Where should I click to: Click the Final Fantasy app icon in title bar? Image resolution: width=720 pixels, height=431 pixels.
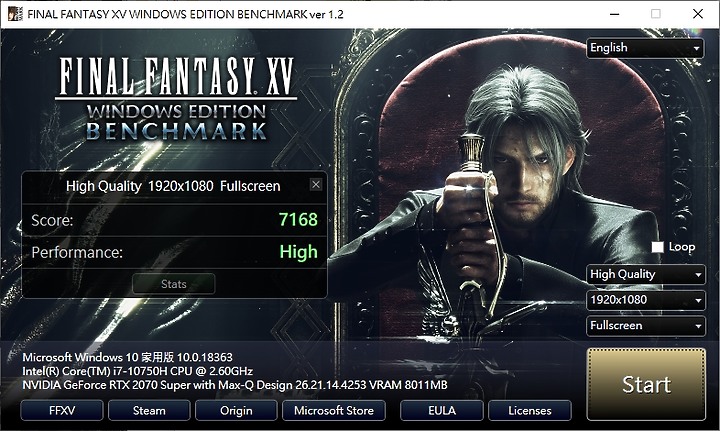pos(15,14)
